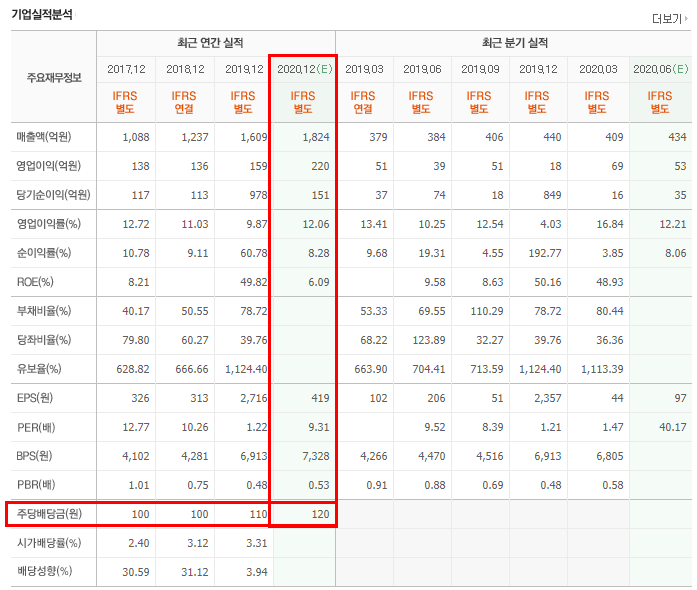
Task: Click the 220 operating profit value
Action: [x=320, y=166]
